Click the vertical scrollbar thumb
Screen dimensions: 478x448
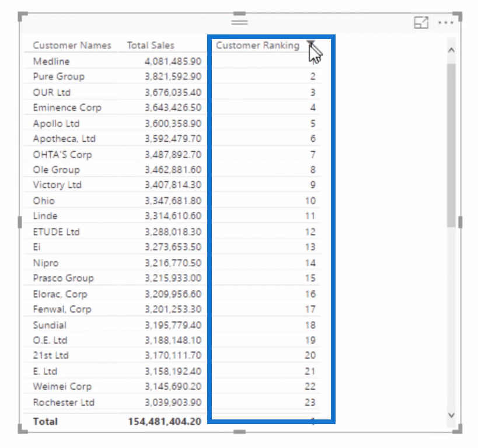tap(452, 145)
